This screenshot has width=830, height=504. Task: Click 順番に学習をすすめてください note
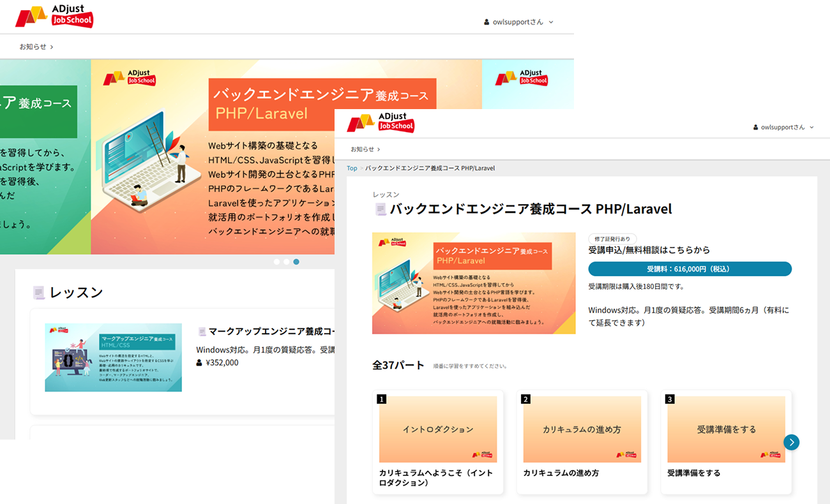click(x=471, y=366)
